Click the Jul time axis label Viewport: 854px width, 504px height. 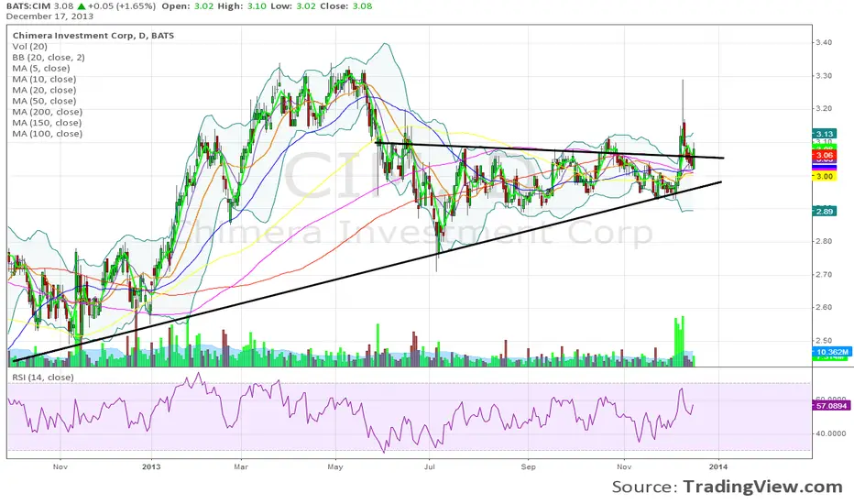click(x=429, y=467)
